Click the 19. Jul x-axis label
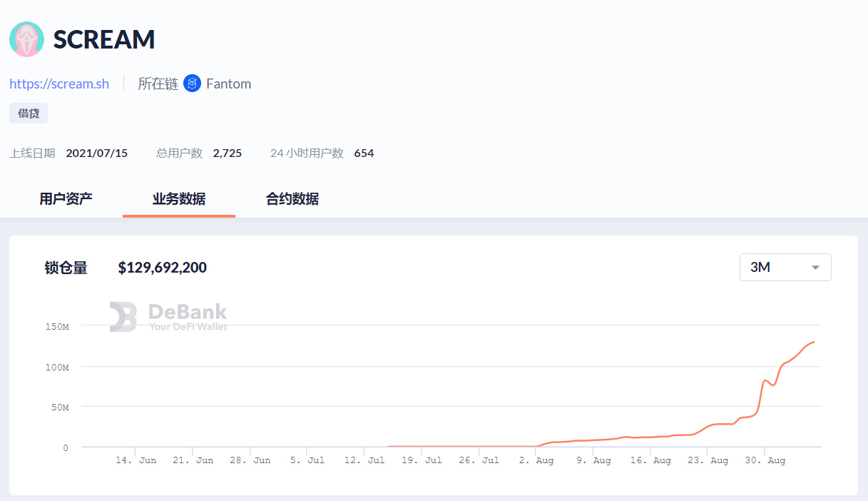This screenshot has height=501, width=868. (422, 460)
